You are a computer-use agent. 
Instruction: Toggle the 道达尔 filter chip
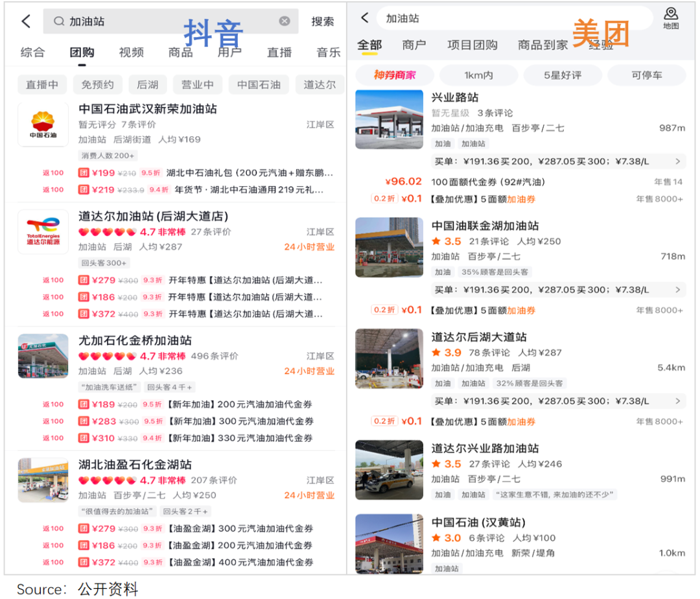pyautogui.click(x=320, y=84)
